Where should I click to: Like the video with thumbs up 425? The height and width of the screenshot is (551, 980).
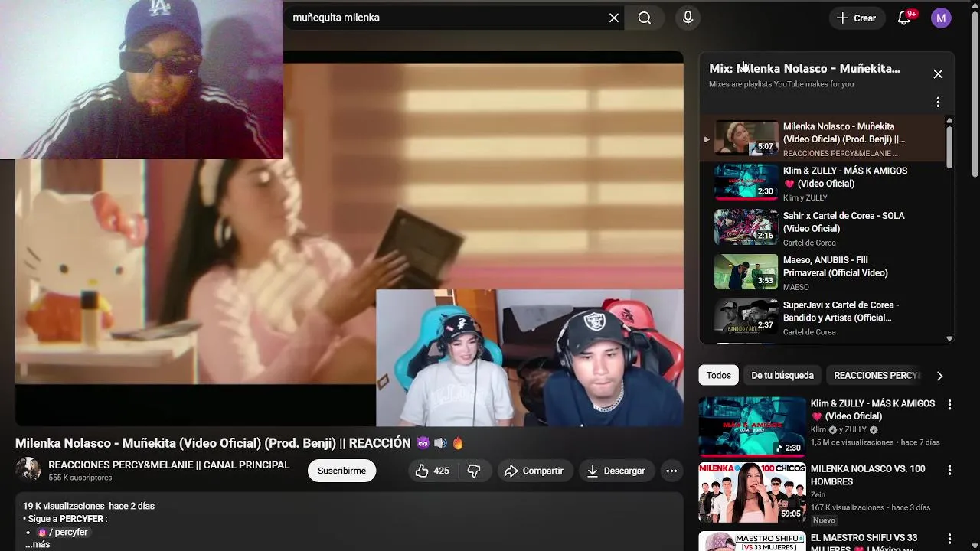pyautogui.click(x=432, y=471)
